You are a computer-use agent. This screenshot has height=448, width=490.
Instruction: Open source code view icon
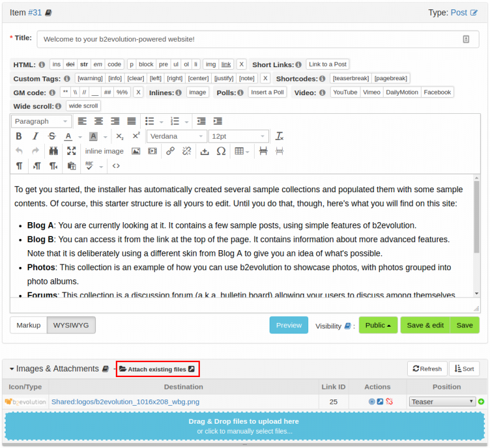[x=116, y=166]
